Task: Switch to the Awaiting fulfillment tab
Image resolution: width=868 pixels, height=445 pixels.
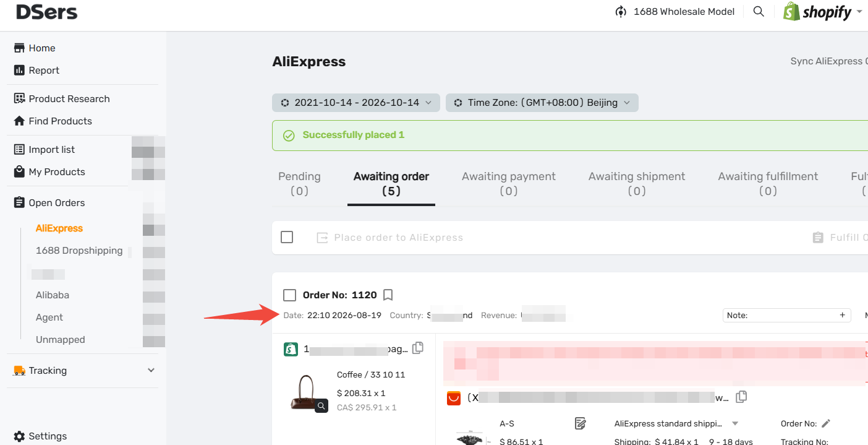Action: pyautogui.click(x=768, y=183)
